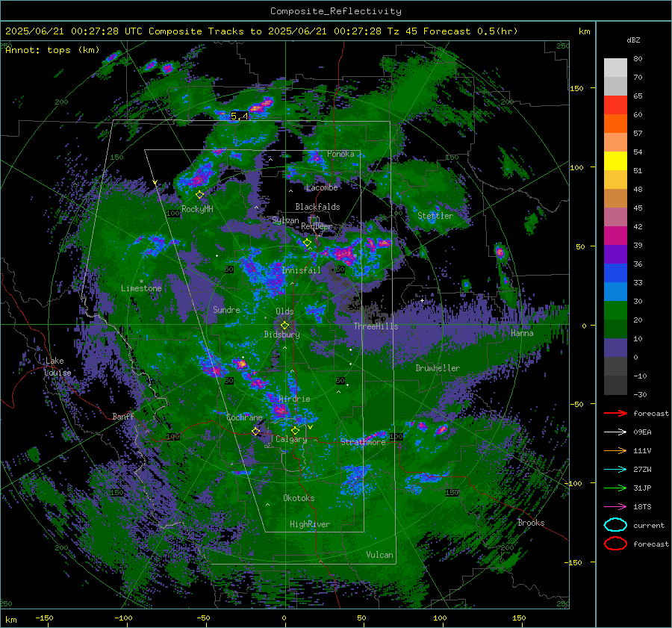Click the Drumheller city label
Viewport: 672px width, 628px height.
click(438, 368)
